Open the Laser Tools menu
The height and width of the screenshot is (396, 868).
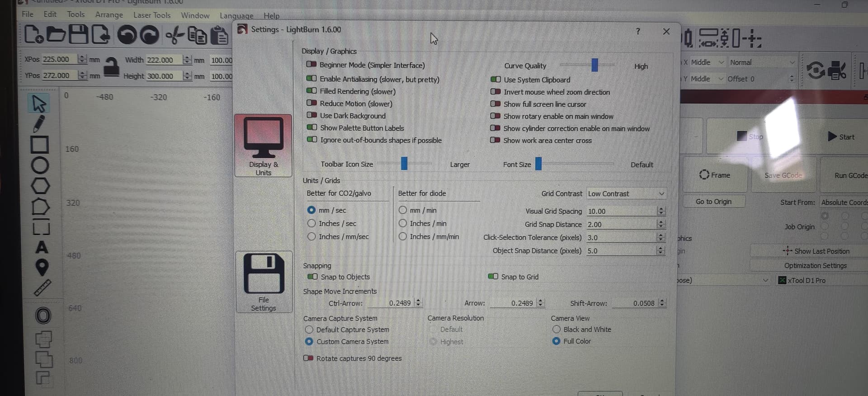click(152, 15)
